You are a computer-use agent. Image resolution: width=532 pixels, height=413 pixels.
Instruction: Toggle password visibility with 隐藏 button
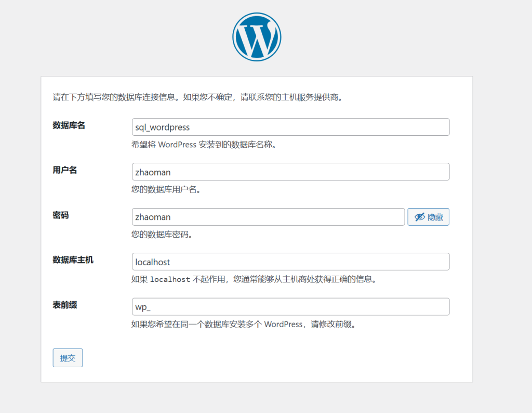pyautogui.click(x=428, y=217)
